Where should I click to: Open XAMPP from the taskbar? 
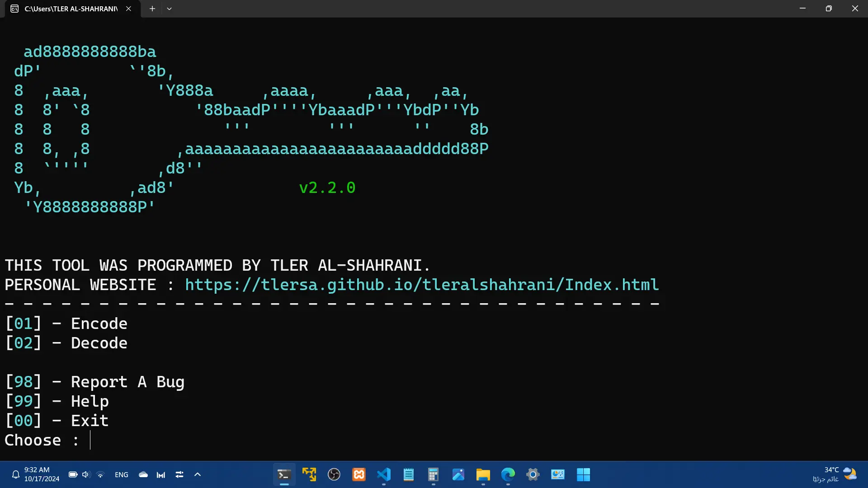coord(359,474)
